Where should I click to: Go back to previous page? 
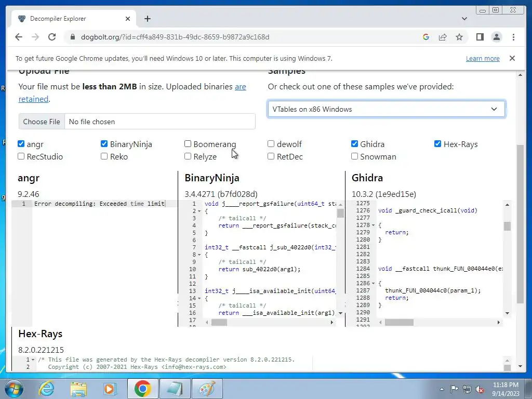point(19,37)
